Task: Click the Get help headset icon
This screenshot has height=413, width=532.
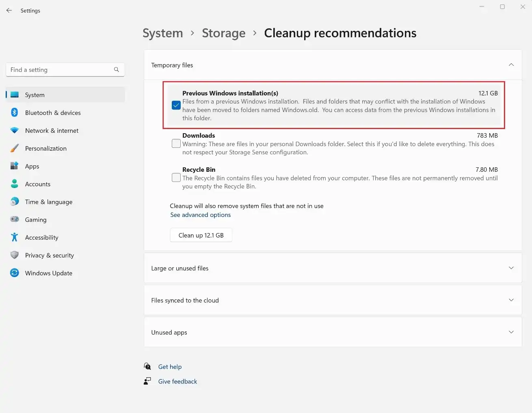Action: click(x=147, y=366)
